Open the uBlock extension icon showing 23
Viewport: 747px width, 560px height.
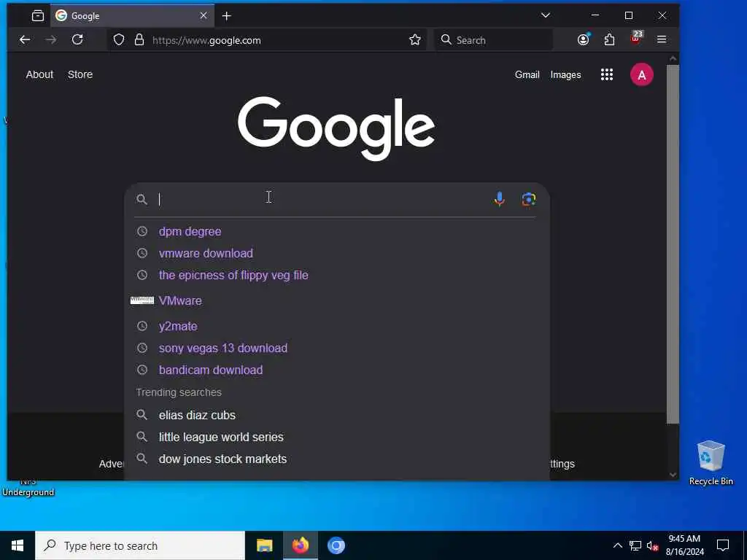pyautogui.click(x=636, y=38)
